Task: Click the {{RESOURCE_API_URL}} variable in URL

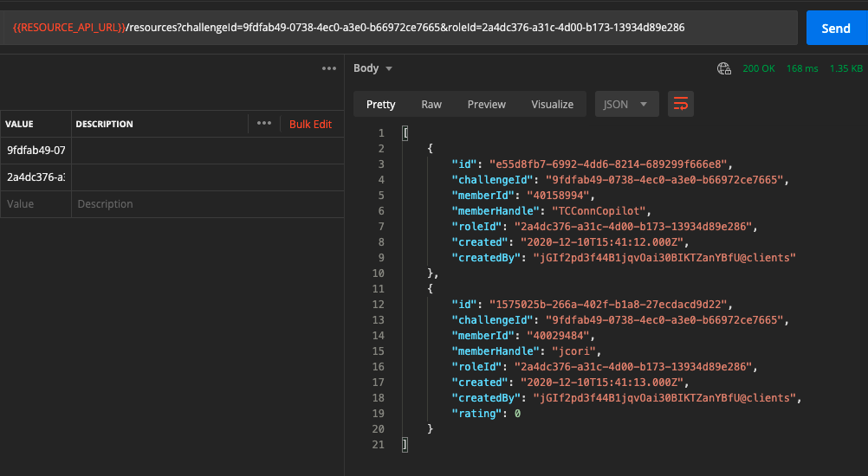Action: pos(69,27)
